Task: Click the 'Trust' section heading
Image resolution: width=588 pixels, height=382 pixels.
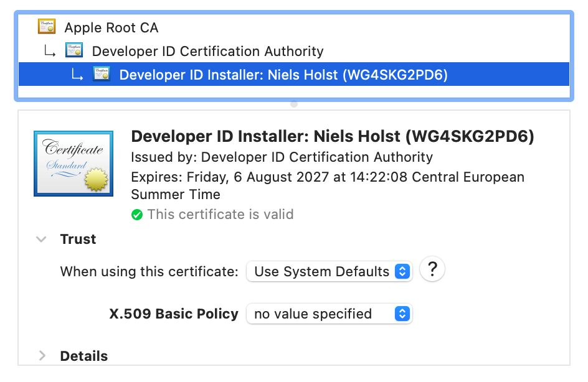Action: click(x=78, y=239)
